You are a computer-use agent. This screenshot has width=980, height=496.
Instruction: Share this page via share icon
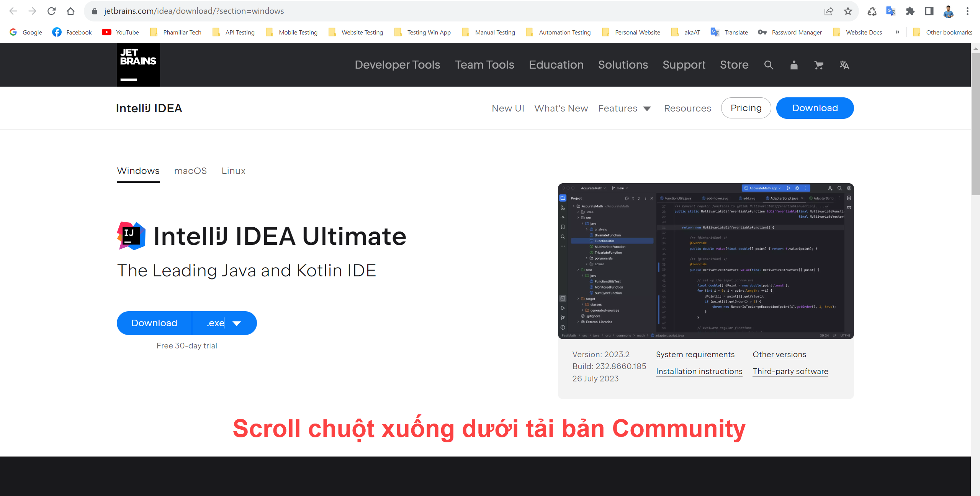pyautogui.click(x=829, y=11)
